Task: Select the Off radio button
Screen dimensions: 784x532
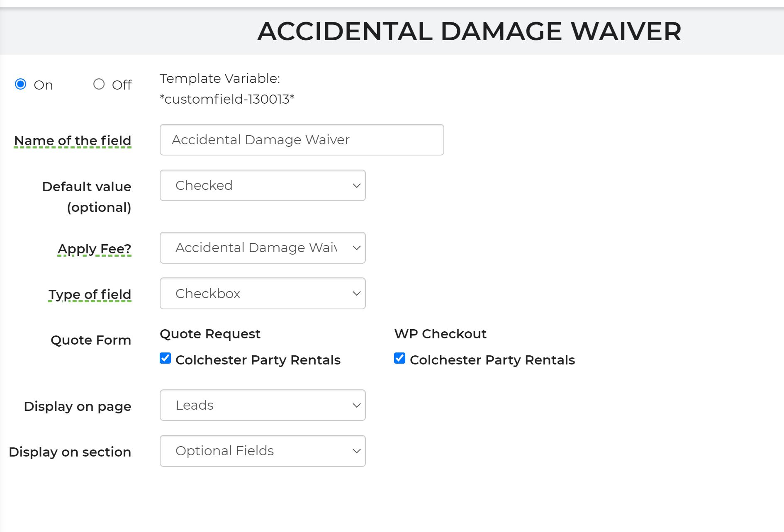Action: tap(99, 84)
